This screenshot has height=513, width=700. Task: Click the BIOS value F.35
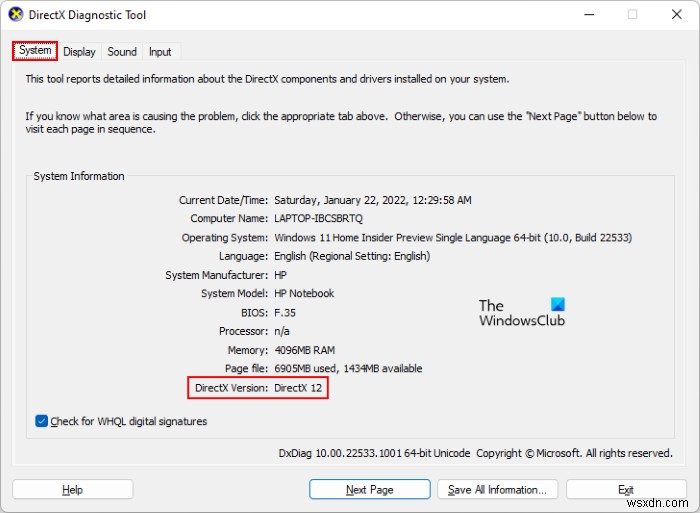[x=285, y=313]
